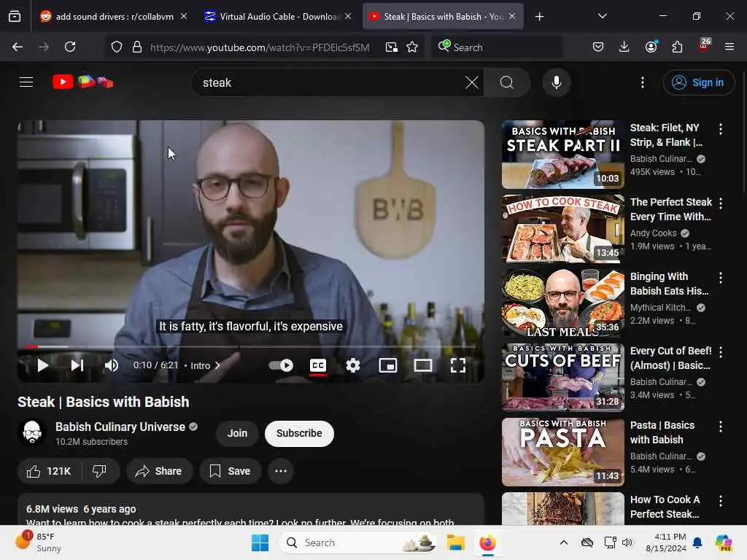This screenshot has width=747, height=560.
Task: Open a new browser tab
Action: point(539,17)
